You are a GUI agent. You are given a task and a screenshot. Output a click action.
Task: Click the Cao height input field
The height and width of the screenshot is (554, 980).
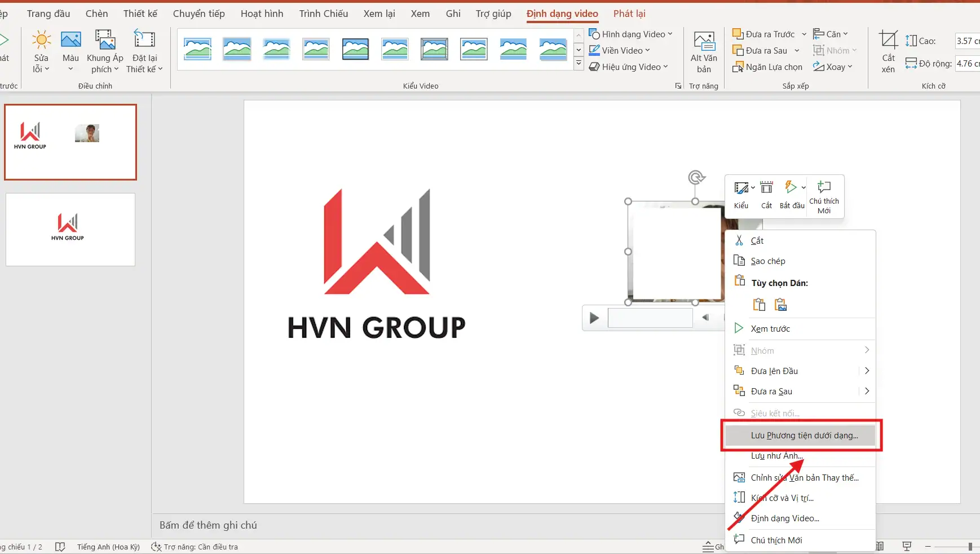point(968,41)
